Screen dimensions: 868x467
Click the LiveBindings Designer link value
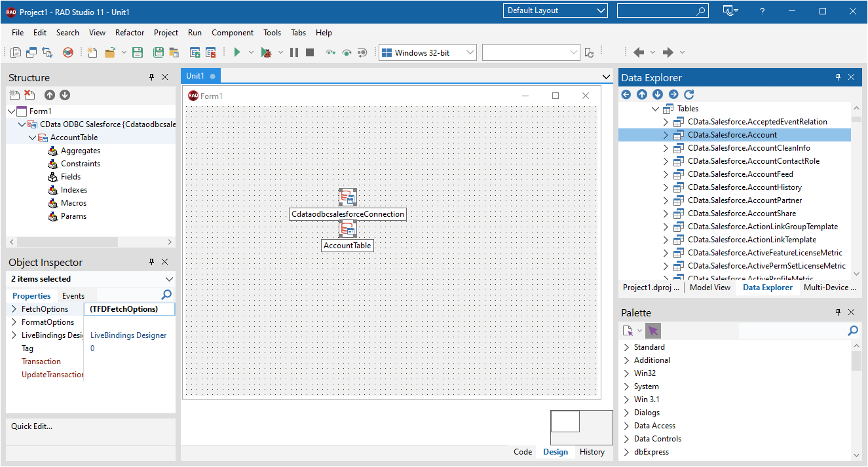click(128, 335)
